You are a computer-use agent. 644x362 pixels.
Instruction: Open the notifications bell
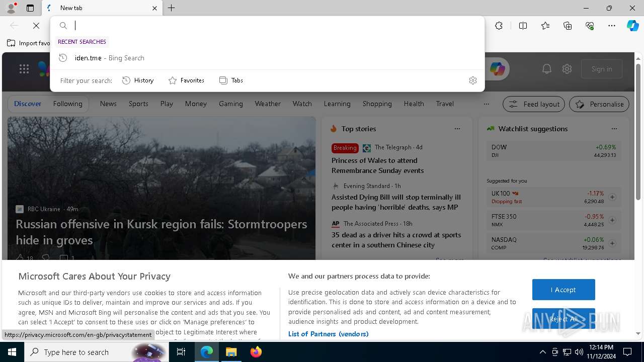[x=547, y=69]
